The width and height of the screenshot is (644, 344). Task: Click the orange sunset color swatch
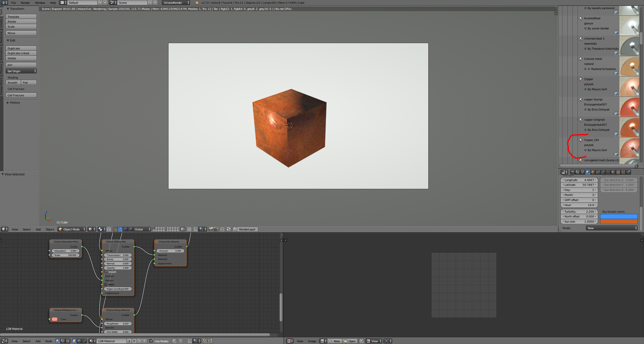coord(619,222)
